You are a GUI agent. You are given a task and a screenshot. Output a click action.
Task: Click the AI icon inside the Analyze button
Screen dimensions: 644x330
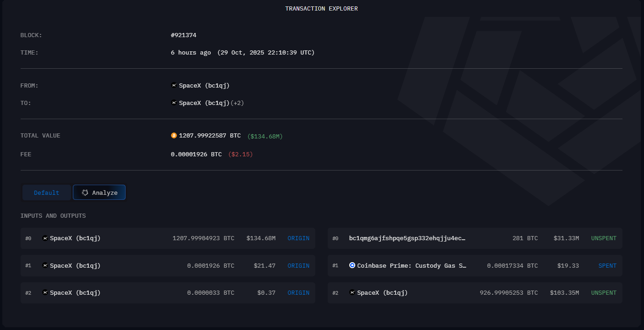(x=85, y=192)
